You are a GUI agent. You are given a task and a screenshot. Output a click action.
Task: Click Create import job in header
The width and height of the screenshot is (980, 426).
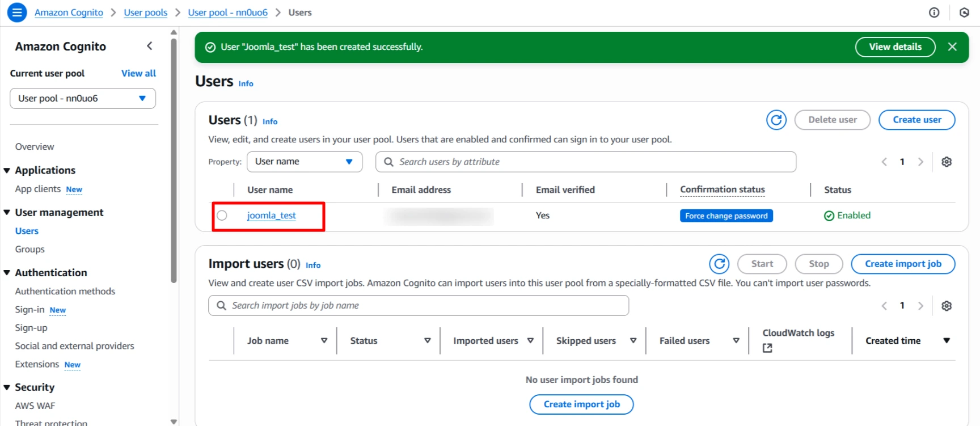[x=903, y=264]
